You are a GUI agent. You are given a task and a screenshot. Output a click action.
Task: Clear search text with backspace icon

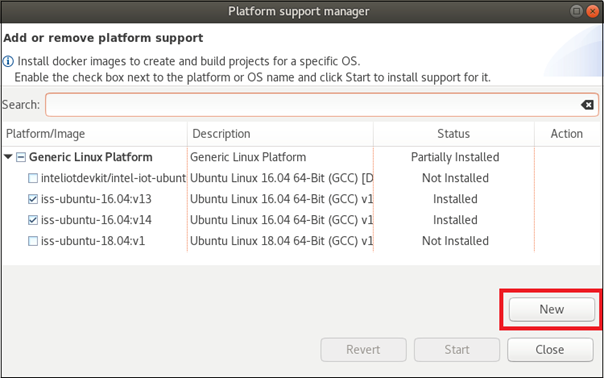(x=587, y=105)
